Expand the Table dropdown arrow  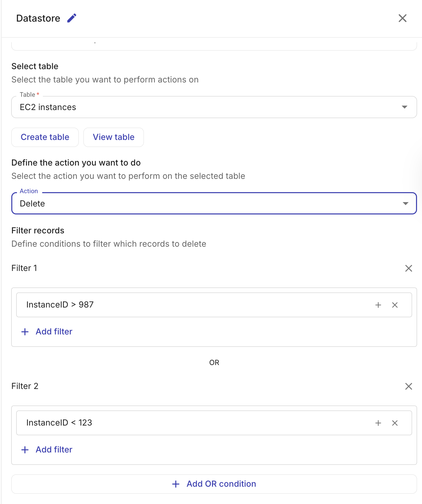click(404, 107)
